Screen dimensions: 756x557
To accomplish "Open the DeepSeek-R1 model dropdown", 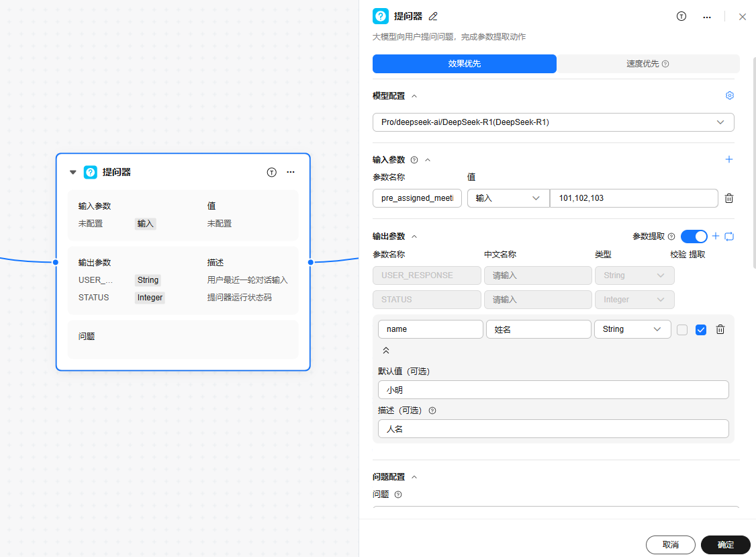I will 553,122.
